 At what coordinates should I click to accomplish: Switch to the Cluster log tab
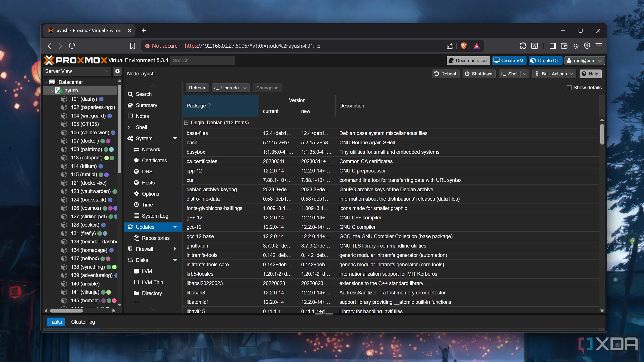pos(83,322)
